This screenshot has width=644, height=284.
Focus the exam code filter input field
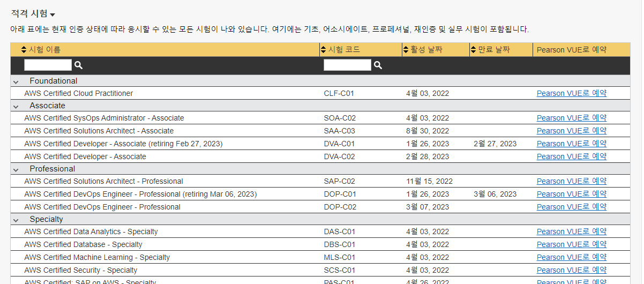pos(347,65)
